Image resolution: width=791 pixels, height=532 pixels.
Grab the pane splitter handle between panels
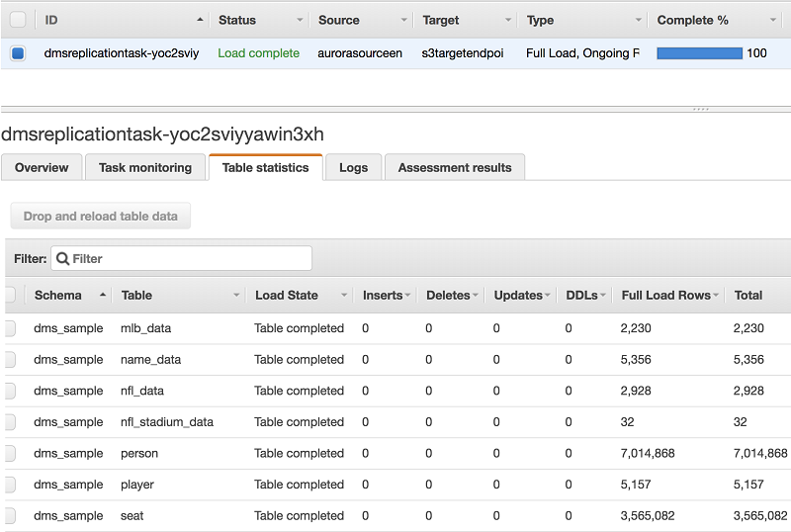pyautogui.click(x=700, y=109)
